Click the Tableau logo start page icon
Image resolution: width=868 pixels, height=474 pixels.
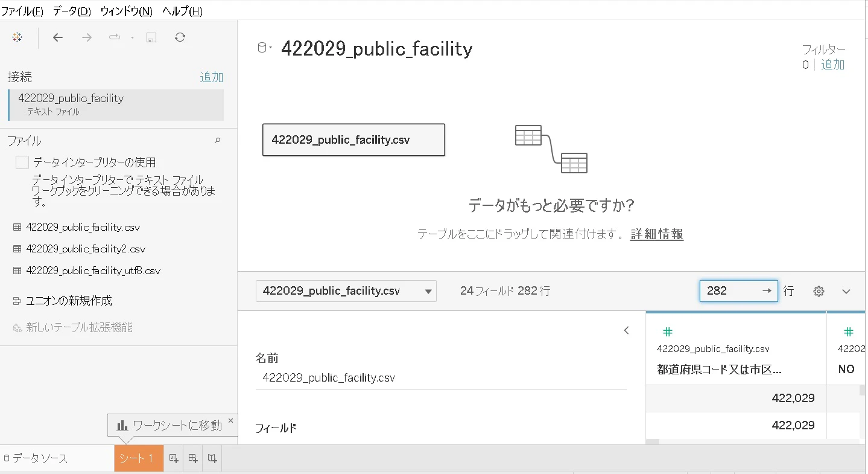(x=17, y=37)
